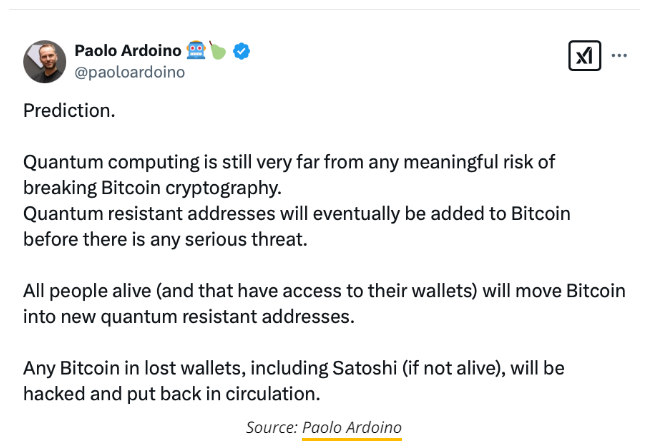Click the green pear emoji

pos(217,50)
